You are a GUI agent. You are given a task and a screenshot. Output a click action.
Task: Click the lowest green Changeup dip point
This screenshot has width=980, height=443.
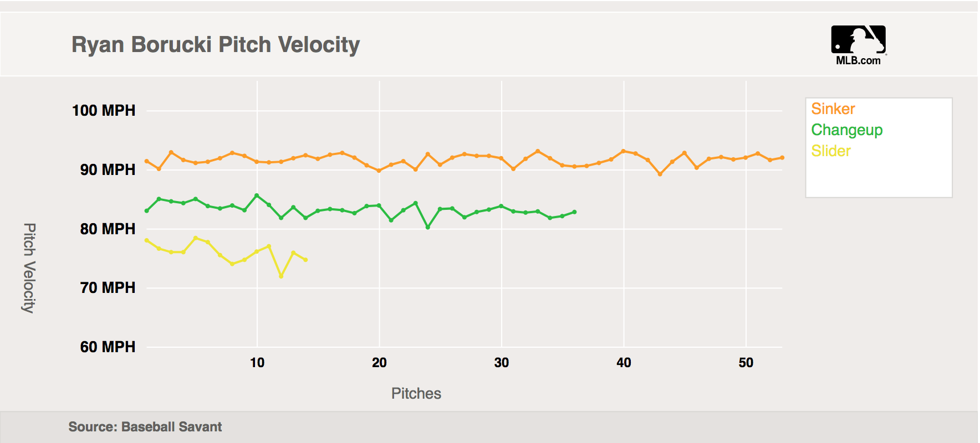pyautogui.click(x=428, y=227)
